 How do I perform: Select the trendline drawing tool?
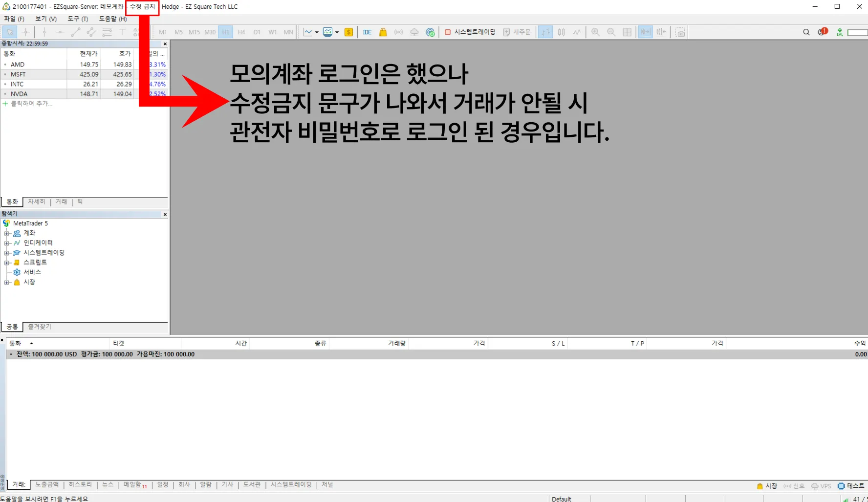(75, 32)
